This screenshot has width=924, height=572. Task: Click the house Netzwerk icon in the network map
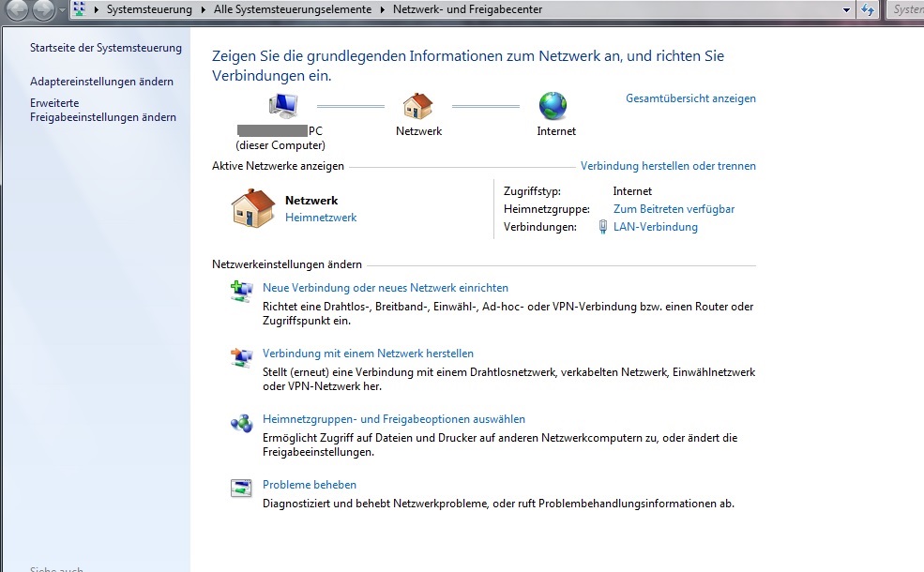(417, 106)
